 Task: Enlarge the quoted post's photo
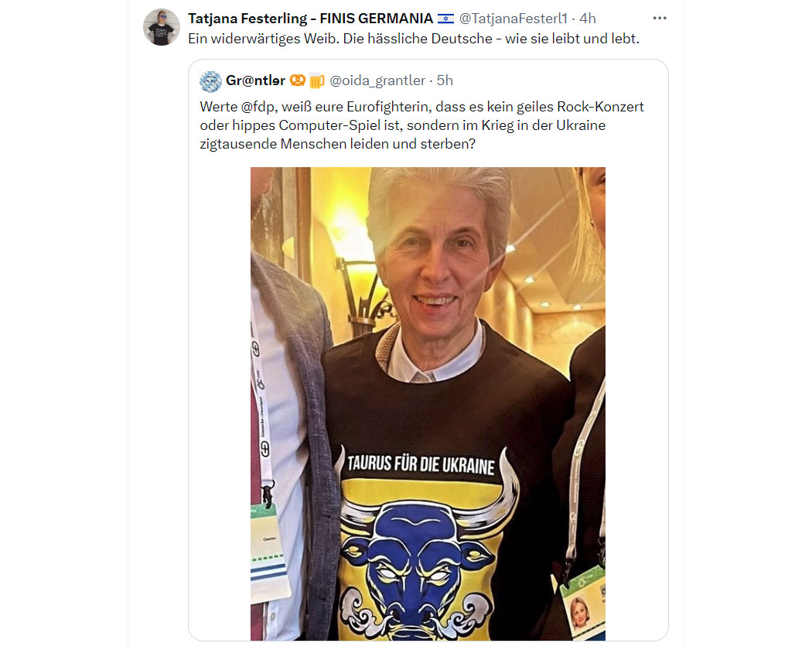click(428, 404)
